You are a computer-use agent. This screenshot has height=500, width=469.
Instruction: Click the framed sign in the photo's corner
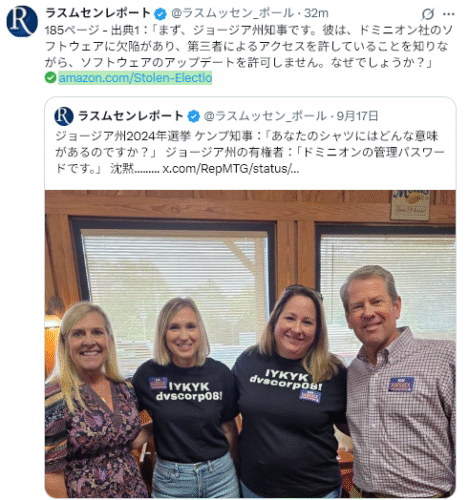[x=410, y=205]
